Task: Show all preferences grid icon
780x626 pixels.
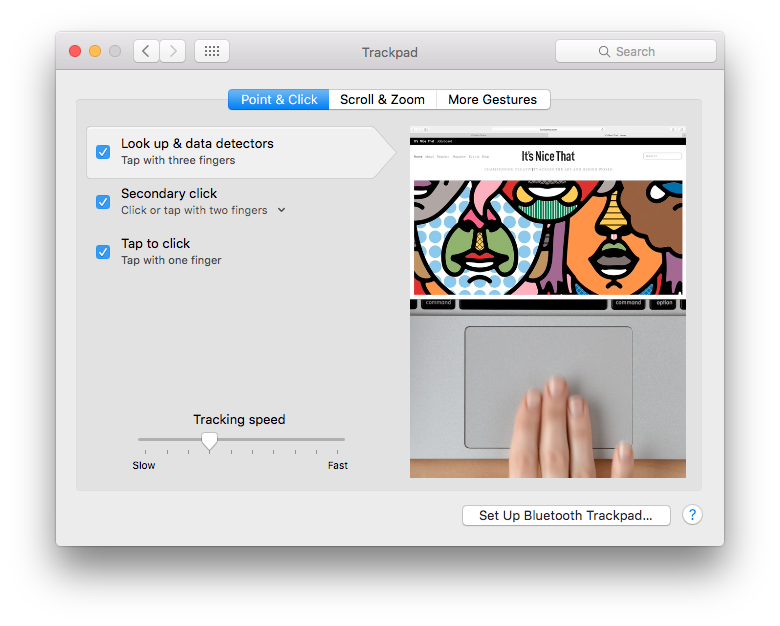Action: click(212, 51)
